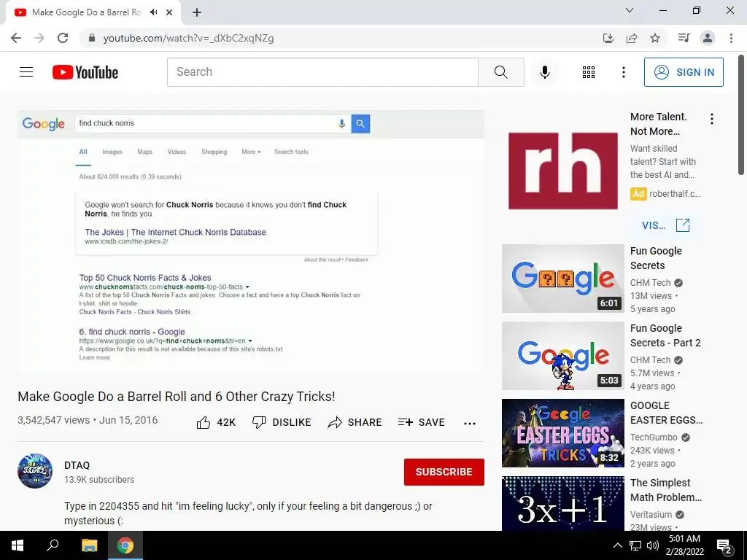Play the Google Easter Eggs Tricks thumbnail
The width and height of the screenshot is (747, 560).
[x=562, y=433]
